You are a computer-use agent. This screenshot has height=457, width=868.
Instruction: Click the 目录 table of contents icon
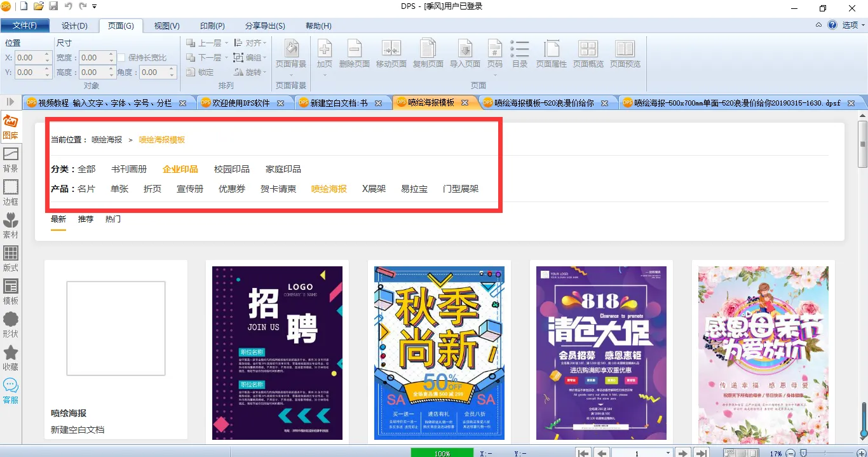[x=520, y=53]
